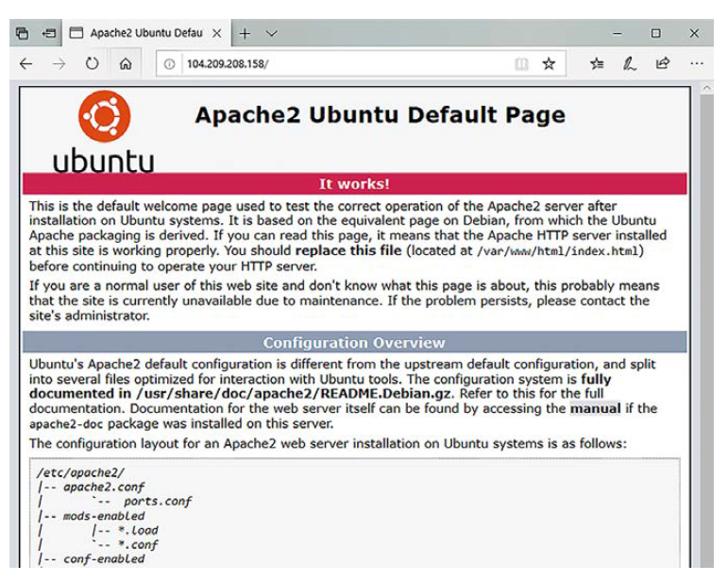This screenshot has height=582, width=728.
Task: Show site information icon in address bar
Action: 169,63
